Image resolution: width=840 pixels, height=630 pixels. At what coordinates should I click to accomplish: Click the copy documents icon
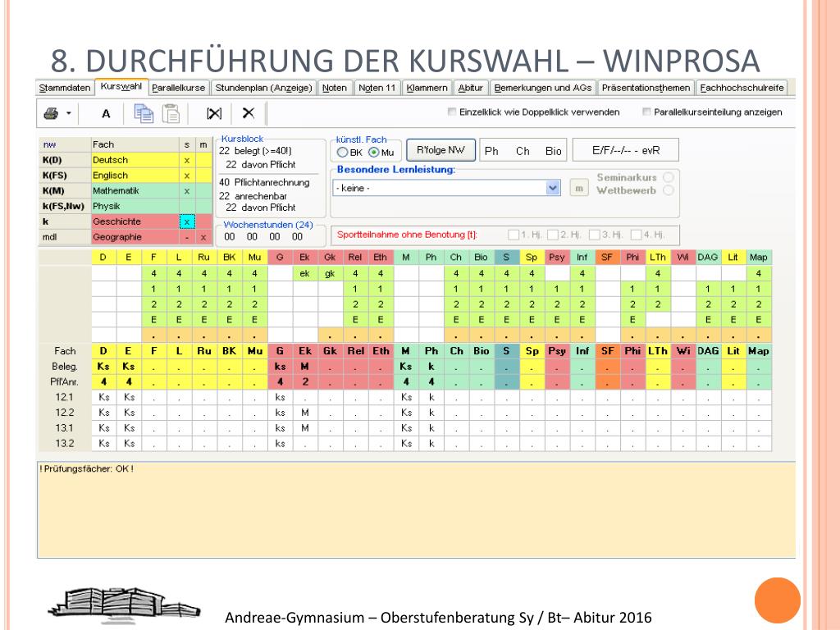tap(144, 113)
